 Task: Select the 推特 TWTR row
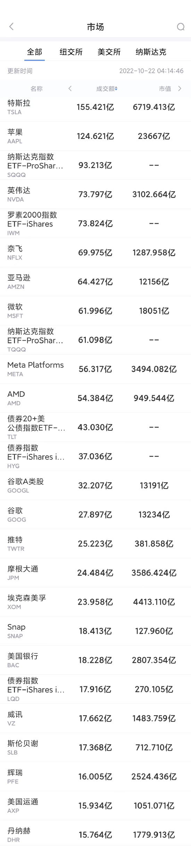pos(95,544)
